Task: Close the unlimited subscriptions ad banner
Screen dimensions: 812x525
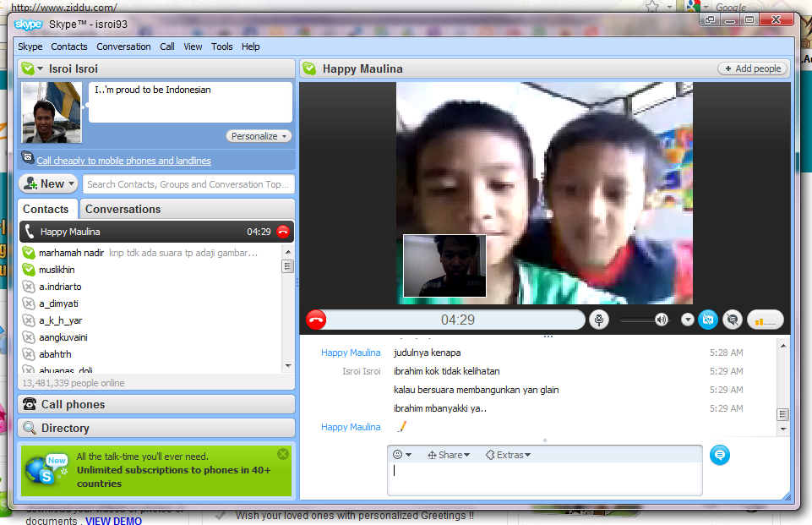Action: coord(282,454)
